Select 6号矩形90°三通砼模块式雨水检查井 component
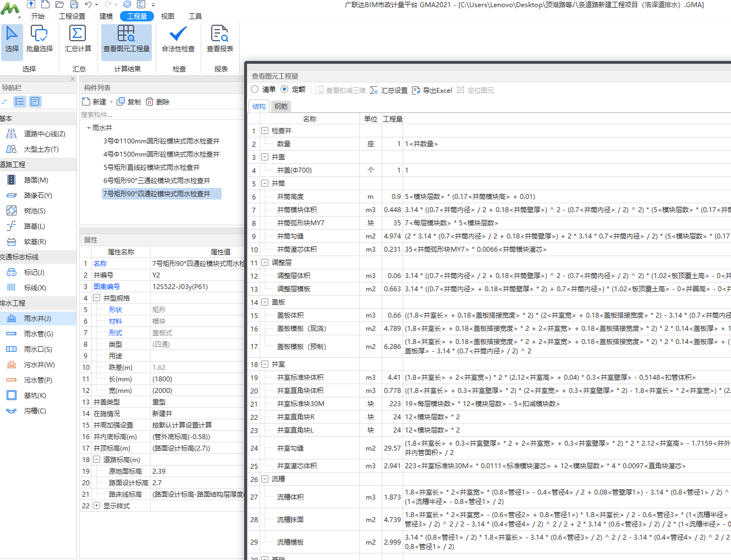The image size is (731, 560). click(157, 181)
